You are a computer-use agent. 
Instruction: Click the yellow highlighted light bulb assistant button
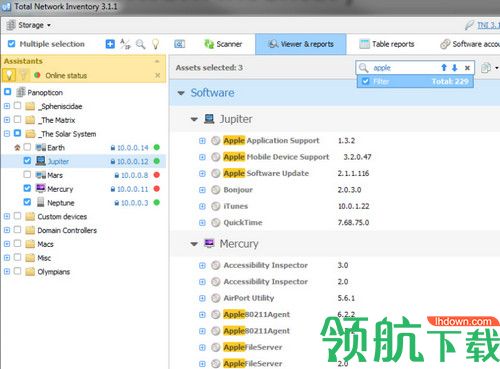(x=9, y=75)
